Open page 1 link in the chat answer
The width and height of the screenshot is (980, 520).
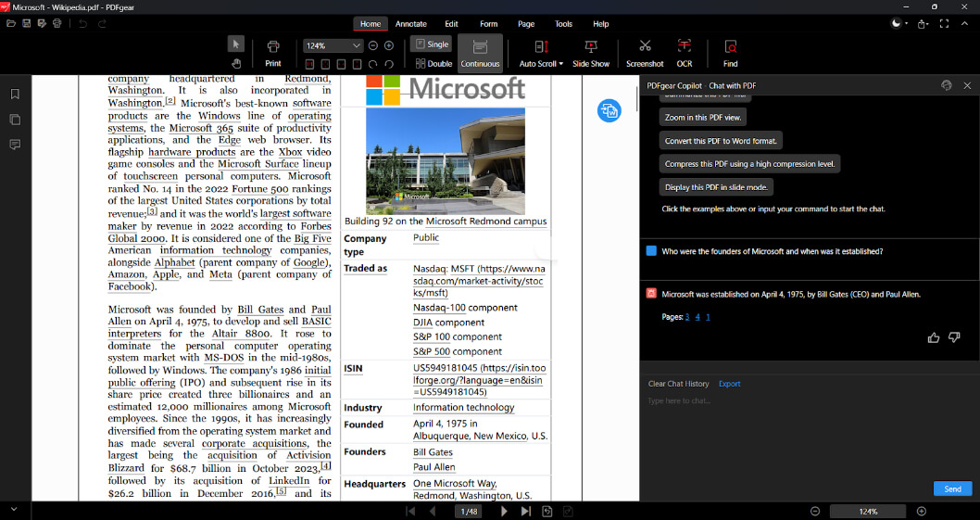point(708,317)
